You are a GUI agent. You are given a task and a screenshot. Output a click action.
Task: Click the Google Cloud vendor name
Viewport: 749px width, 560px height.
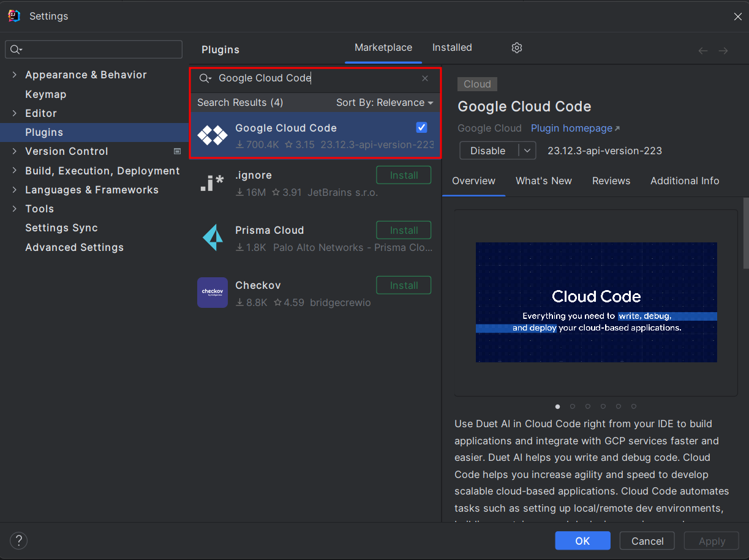pyautogui.click(x=489, y=128)
